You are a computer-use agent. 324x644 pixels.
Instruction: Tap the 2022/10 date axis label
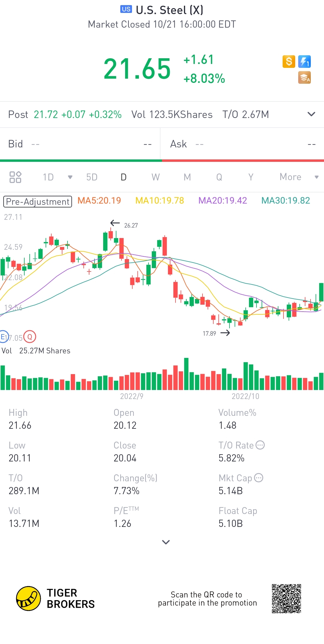(x=245, y=396)
